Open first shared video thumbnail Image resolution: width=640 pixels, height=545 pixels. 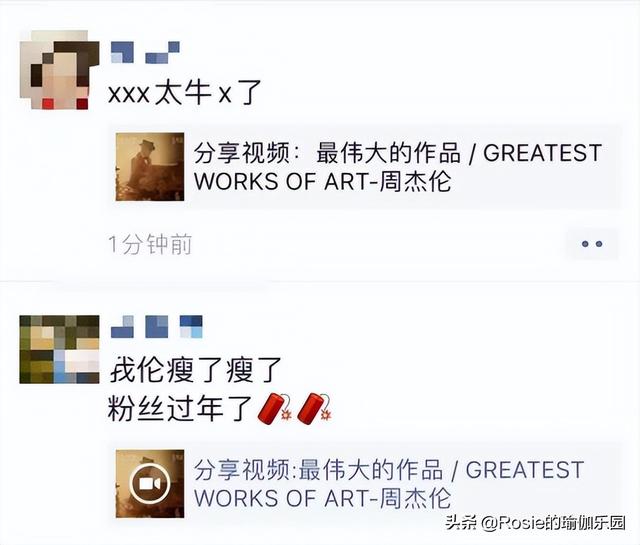tap(150, 167)
